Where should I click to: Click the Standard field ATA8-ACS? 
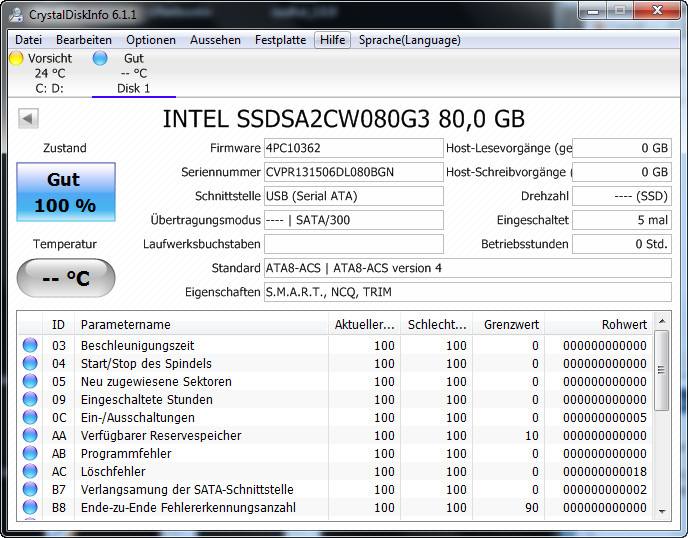point(468,268)
